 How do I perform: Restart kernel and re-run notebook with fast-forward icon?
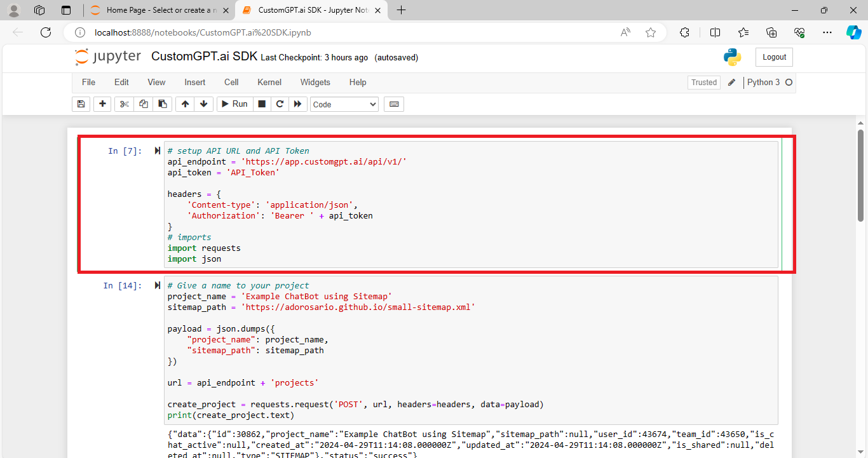coord(297,104)
